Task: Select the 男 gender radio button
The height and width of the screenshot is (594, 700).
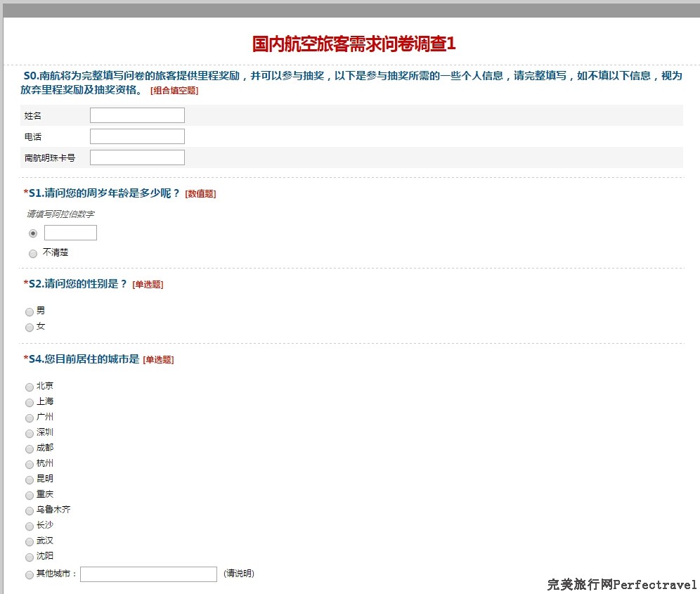Action: click(x=30, y=311)
